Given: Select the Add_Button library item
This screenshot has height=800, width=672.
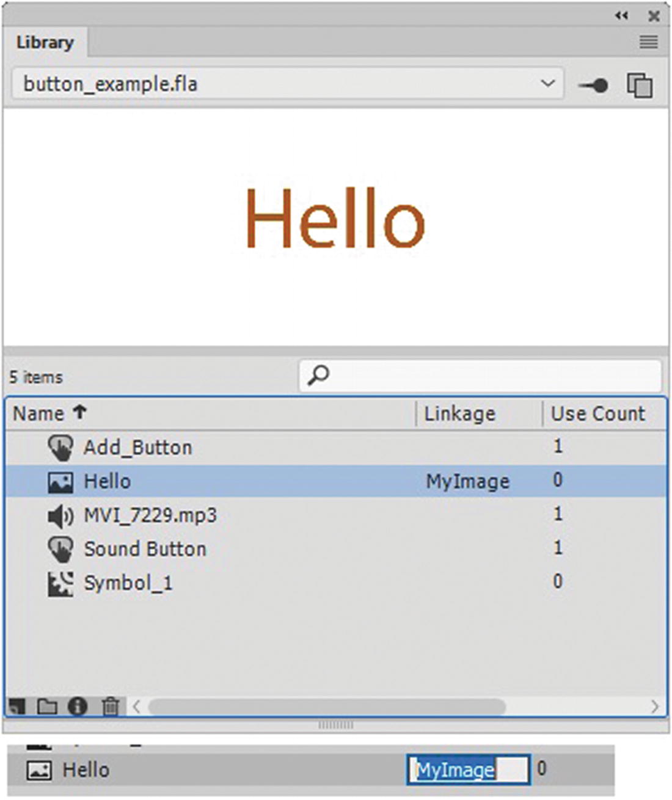Looking at the screenshot, I should click(335, 448).
